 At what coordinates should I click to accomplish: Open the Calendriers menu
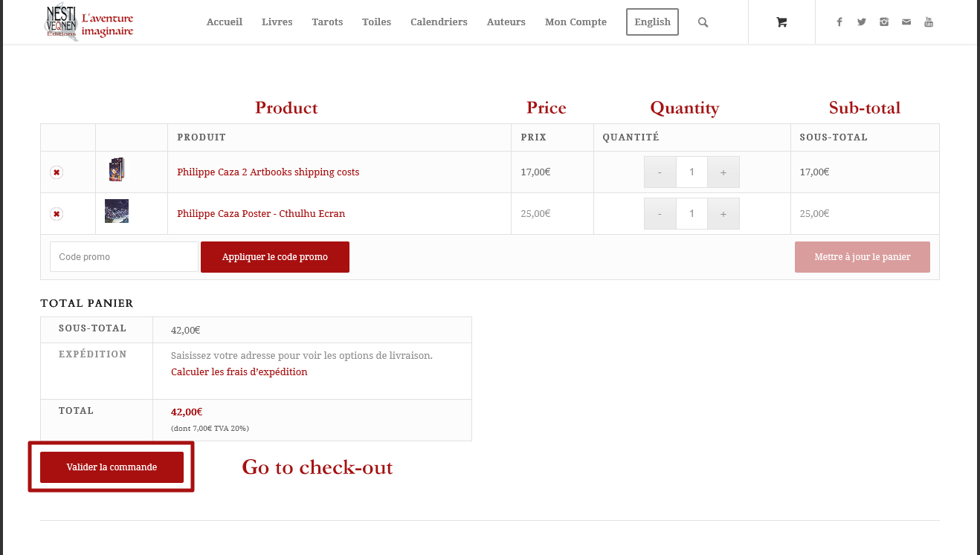tap(439, 22)
